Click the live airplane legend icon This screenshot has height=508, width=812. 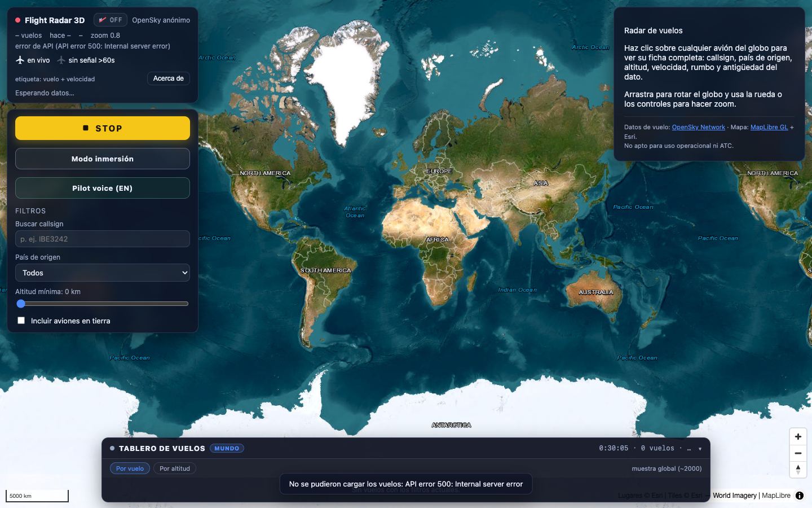(x=20, y=60)
